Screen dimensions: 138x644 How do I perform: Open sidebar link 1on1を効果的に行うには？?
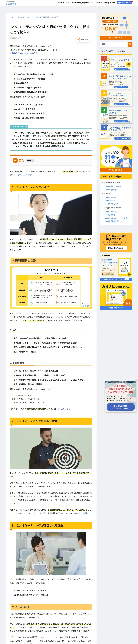pyautogui.click(x=114, y=221)
